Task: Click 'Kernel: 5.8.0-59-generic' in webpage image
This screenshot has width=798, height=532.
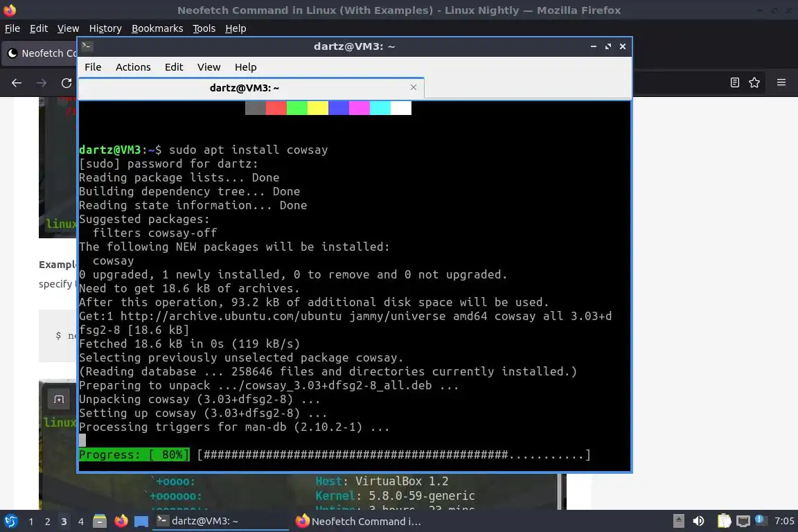Action: tap(395, 495)
